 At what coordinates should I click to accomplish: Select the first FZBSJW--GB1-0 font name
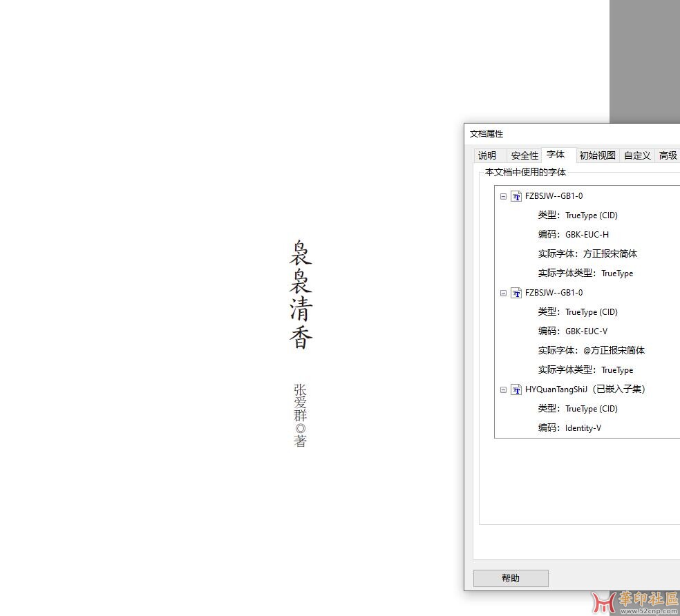coord(554,196)
